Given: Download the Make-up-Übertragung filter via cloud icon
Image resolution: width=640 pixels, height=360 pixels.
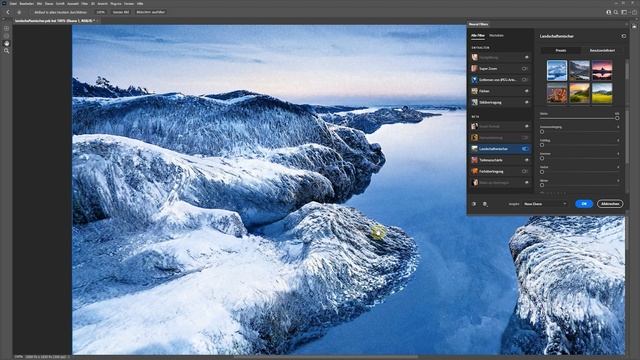Looking at the screenshot, I should pos(527,182).
